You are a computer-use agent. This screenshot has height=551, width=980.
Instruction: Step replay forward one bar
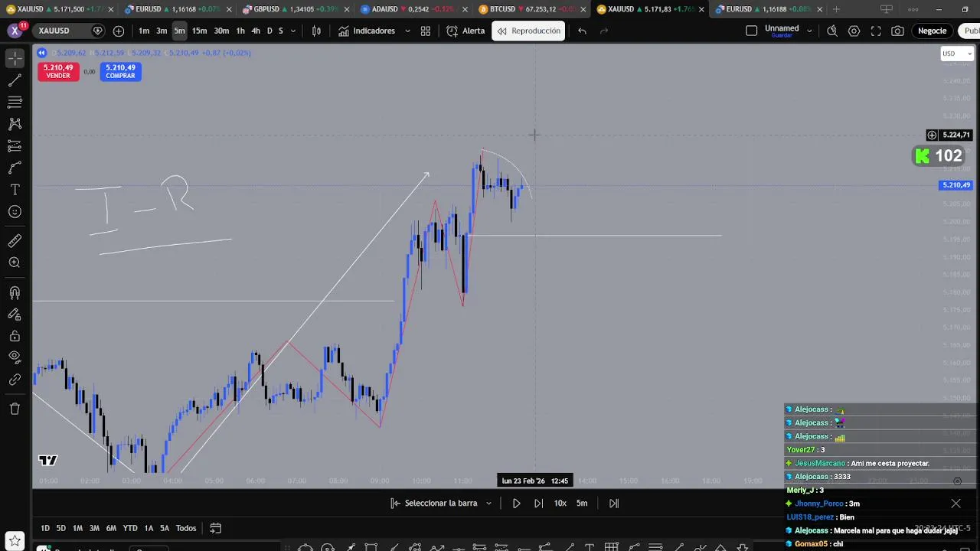coord(538,503)
